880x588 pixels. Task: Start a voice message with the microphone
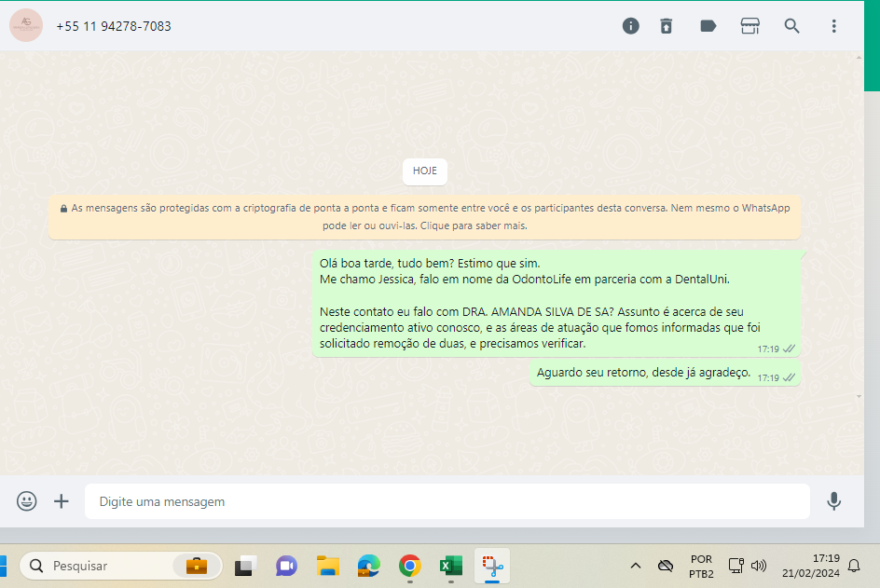coord(834,501)
